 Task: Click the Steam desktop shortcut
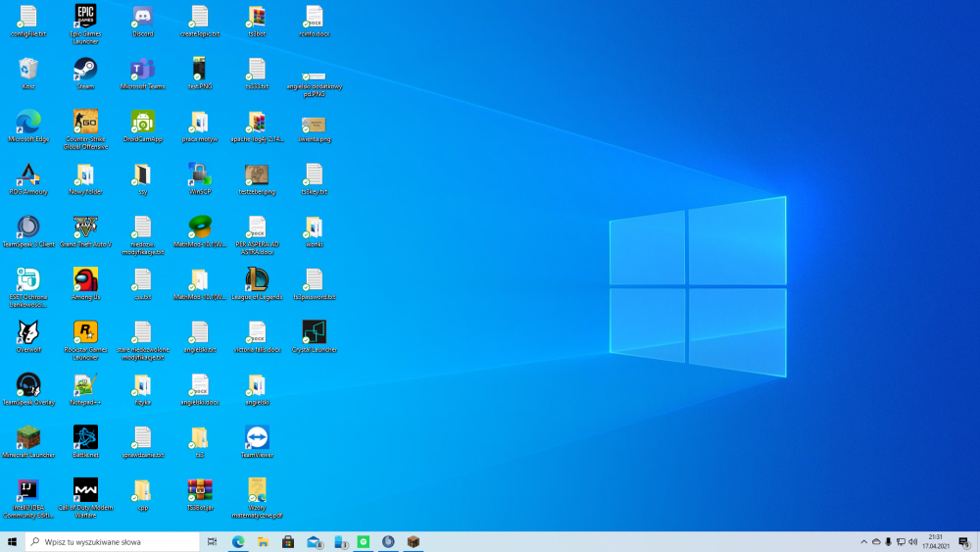tap(85, 70)
